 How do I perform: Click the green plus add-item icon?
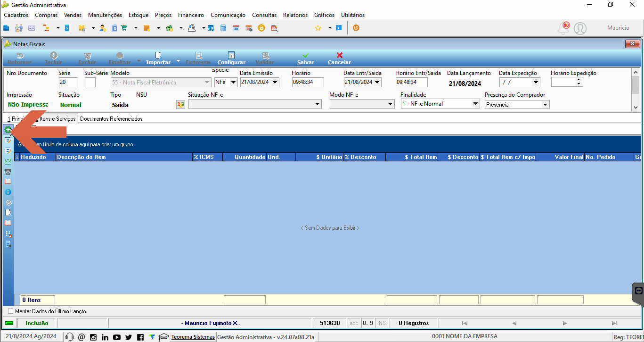8,130
